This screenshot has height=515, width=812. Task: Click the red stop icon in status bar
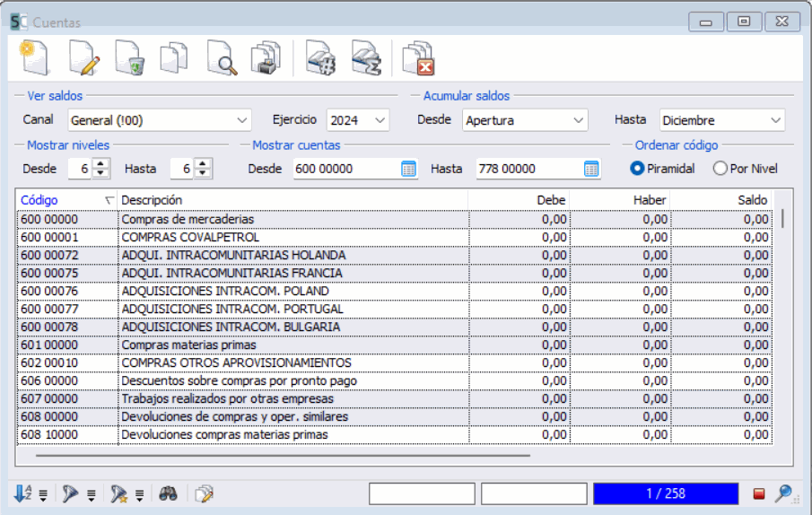tap(759, 493)
